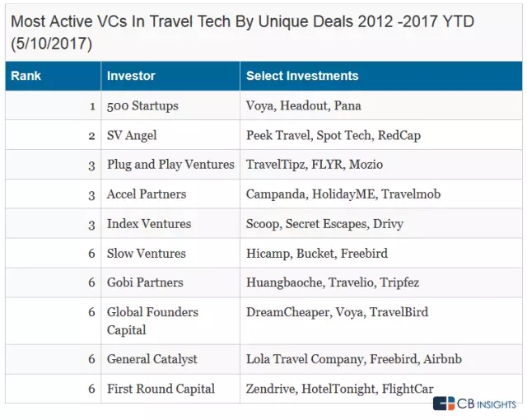Click Lola Travel Company, Freebird, Airbnb cell

pyautogui.click(x=381, y=359)
